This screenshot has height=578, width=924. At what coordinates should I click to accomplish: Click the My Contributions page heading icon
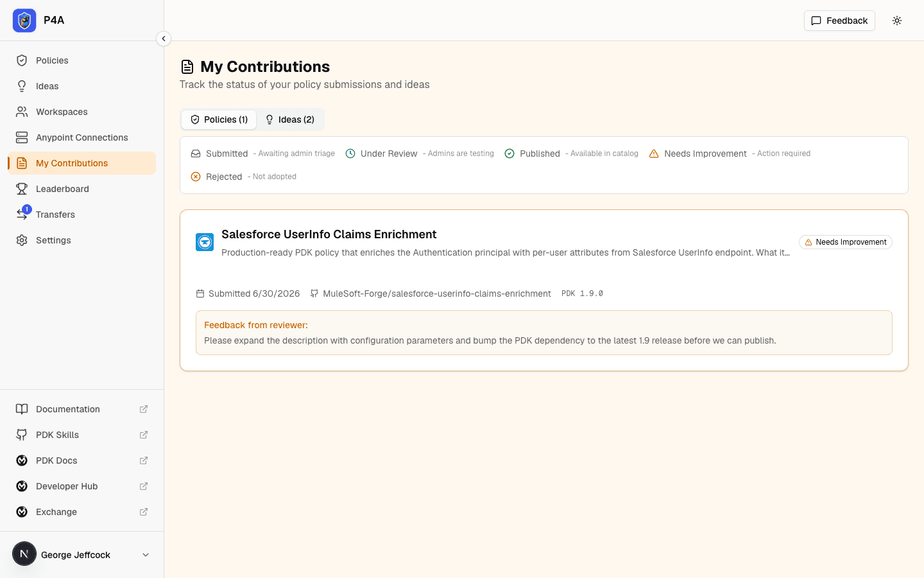[x=187, y=67]
